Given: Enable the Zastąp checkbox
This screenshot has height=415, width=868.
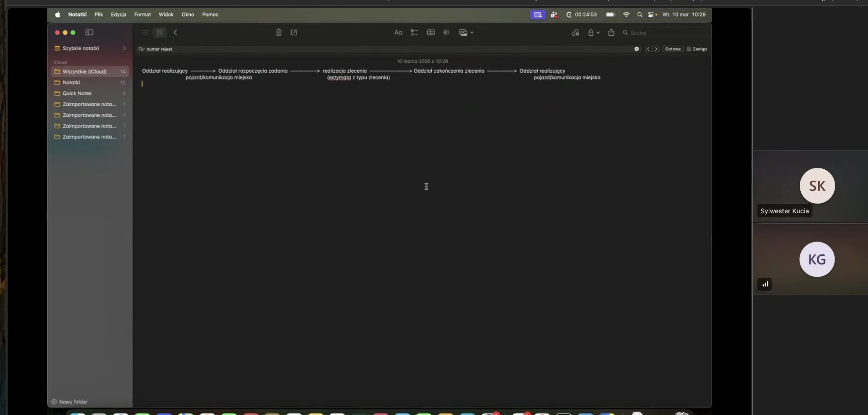Looking at the screenshot, I should pyautogui.click(x=689, y=49).
